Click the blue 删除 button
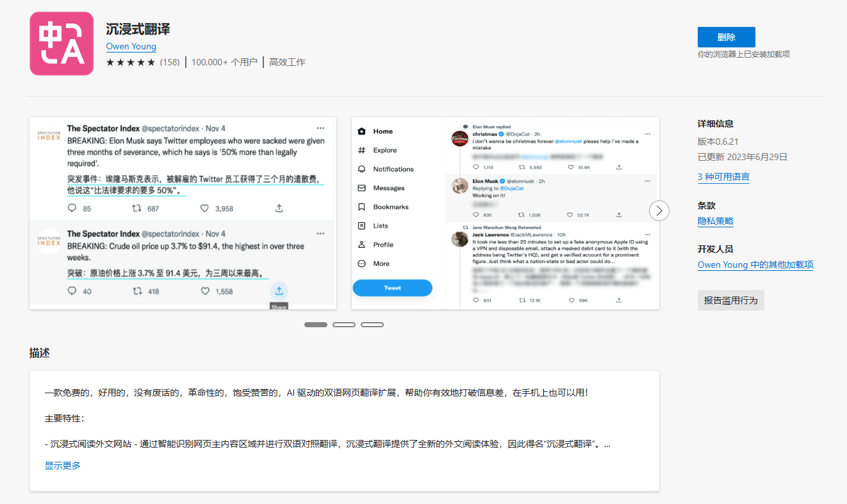This screenshot has width=847, height=504. coord(726,37)
